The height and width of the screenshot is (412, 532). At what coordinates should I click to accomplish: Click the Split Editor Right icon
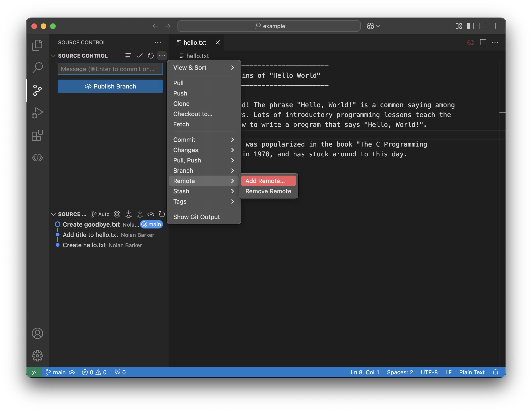483,42
